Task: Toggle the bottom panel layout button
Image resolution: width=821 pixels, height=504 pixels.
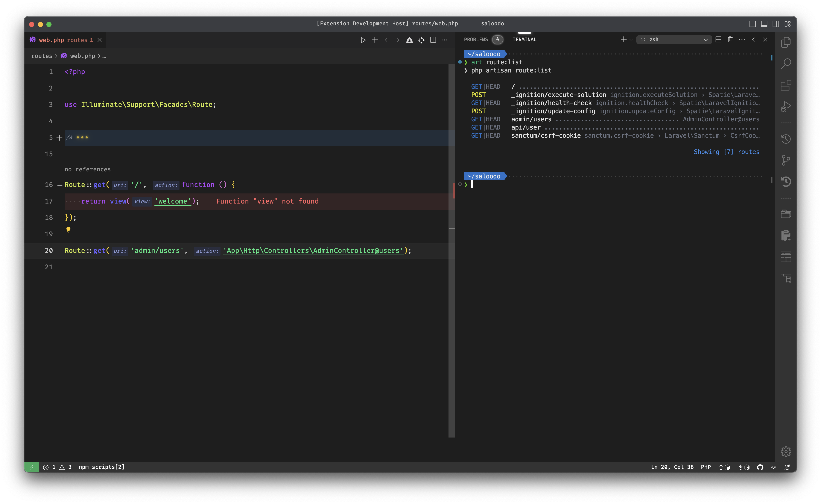Action: (764, 24)
